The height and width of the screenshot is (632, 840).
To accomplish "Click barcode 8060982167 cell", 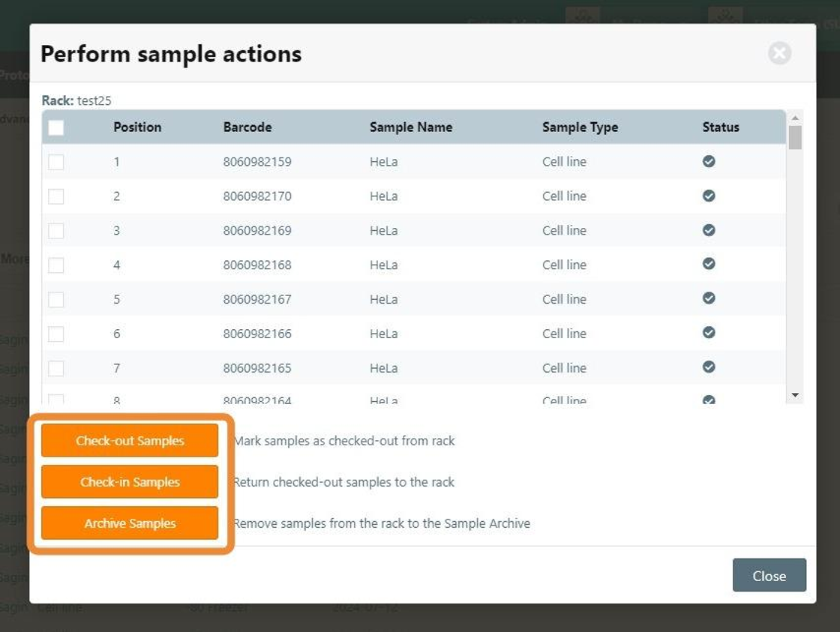I will (257, 299).
